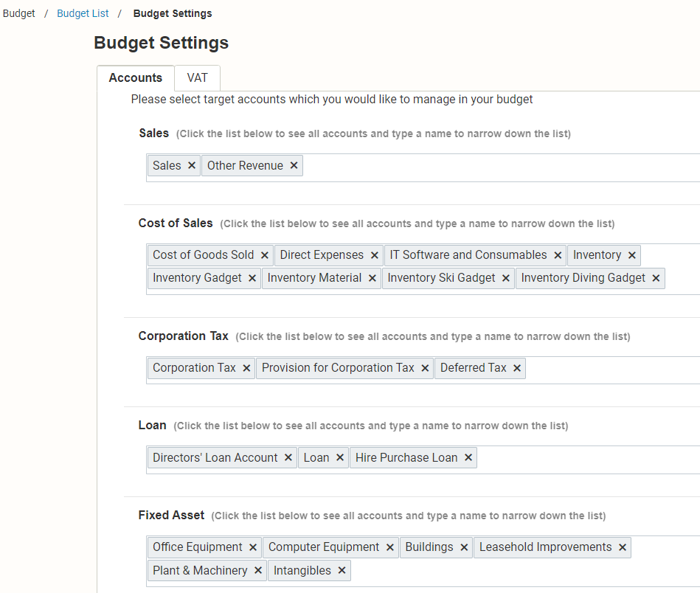Select the Accounts tab
700x593 pixels.
point(136,78)
